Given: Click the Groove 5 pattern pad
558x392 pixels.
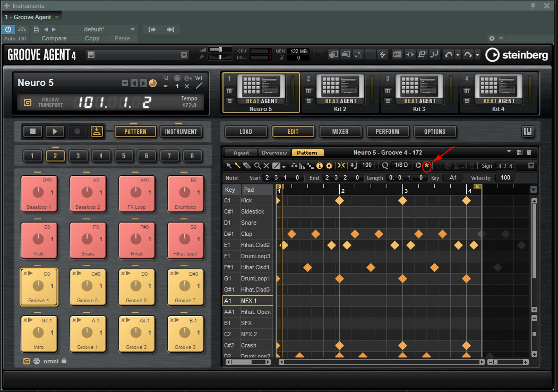Looking at the screenshot, I should coord(87,287).
